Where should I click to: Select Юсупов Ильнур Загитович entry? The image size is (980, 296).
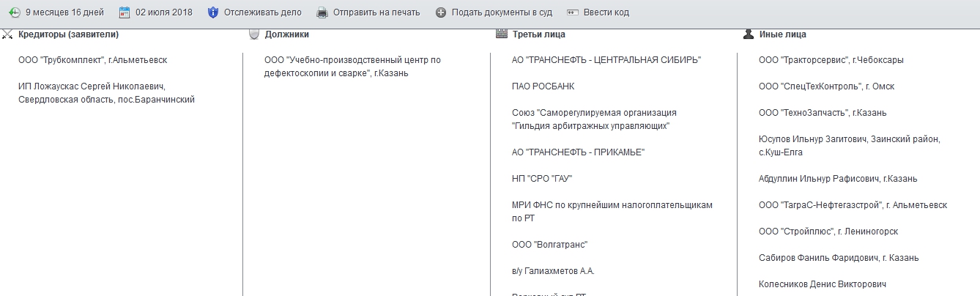[x=850, y=146]
